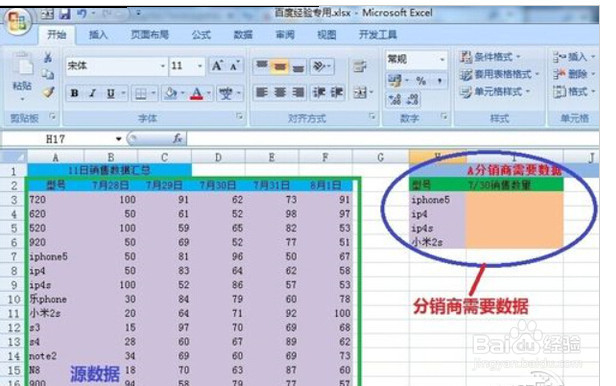Open 数字 group dialog launcher

444,116
